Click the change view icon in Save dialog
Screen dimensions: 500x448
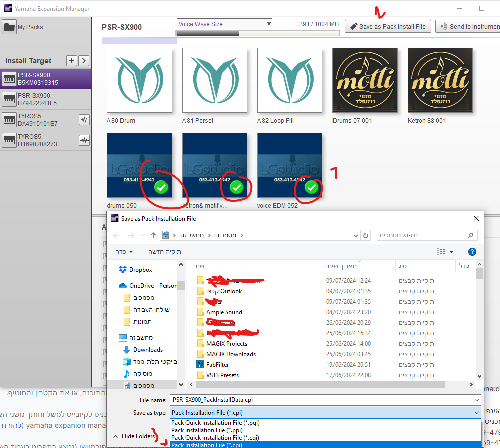click(x=441, y=252)
